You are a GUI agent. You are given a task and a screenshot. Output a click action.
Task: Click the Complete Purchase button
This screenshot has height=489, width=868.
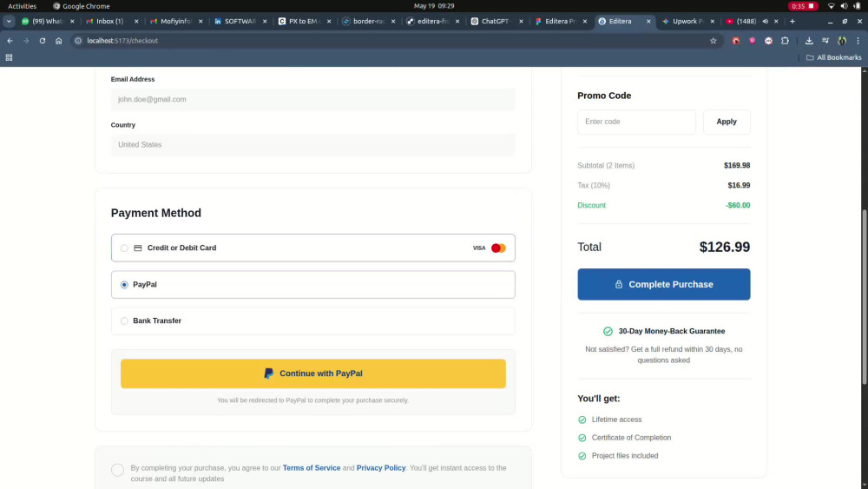pos(663,284)
